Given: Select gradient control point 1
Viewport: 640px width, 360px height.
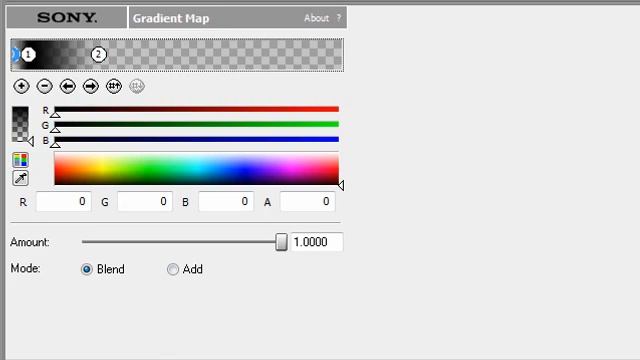Looking at the screenshot, I should click(x=28, y=54).
